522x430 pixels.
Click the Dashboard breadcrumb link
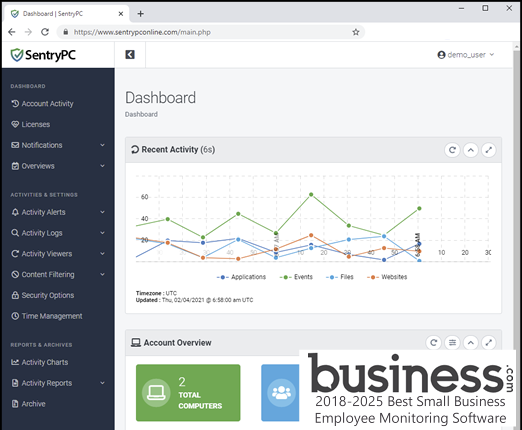141,114
